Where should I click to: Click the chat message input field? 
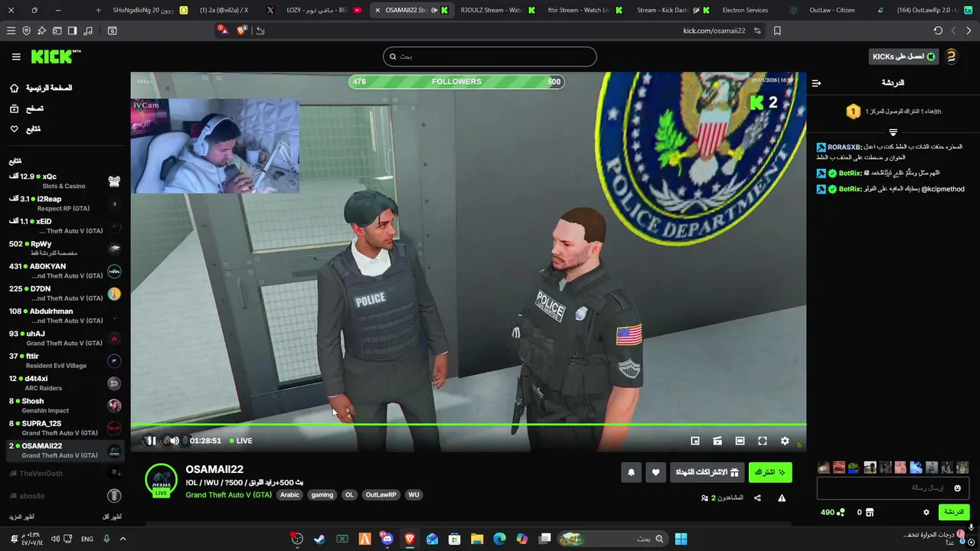(x=893, y=488)
